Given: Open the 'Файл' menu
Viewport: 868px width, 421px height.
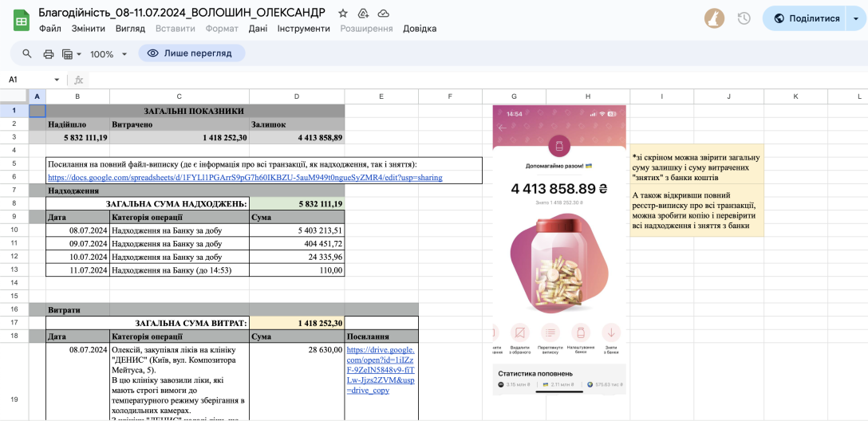Looking at the screenshot, I should tap(49, 29).
